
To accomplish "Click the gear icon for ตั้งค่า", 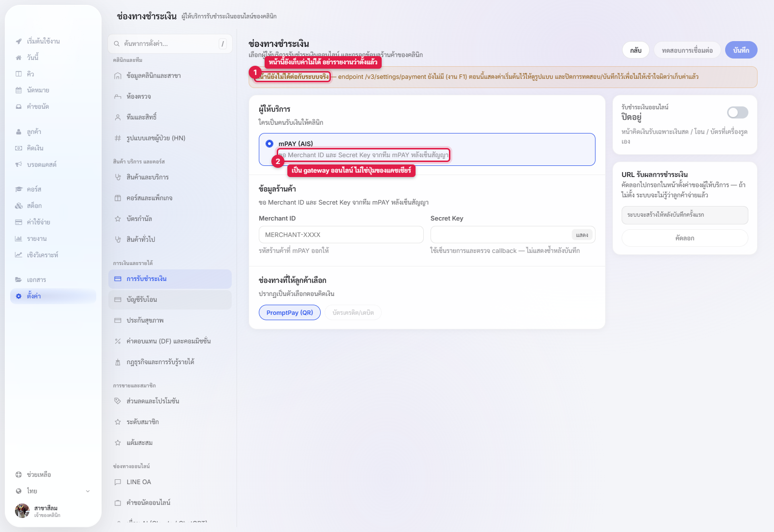I will click(18, 296).
